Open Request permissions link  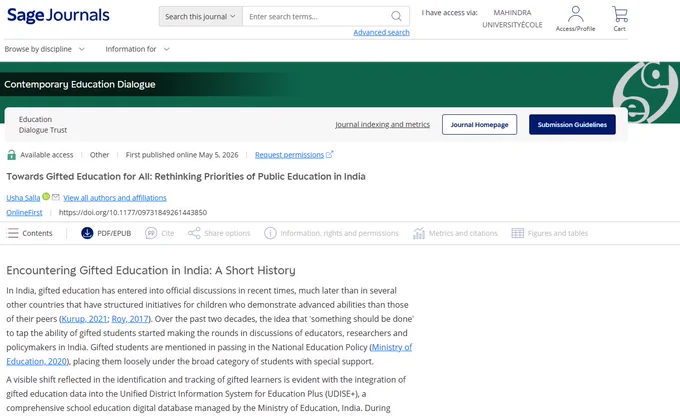tap(289, 155)
